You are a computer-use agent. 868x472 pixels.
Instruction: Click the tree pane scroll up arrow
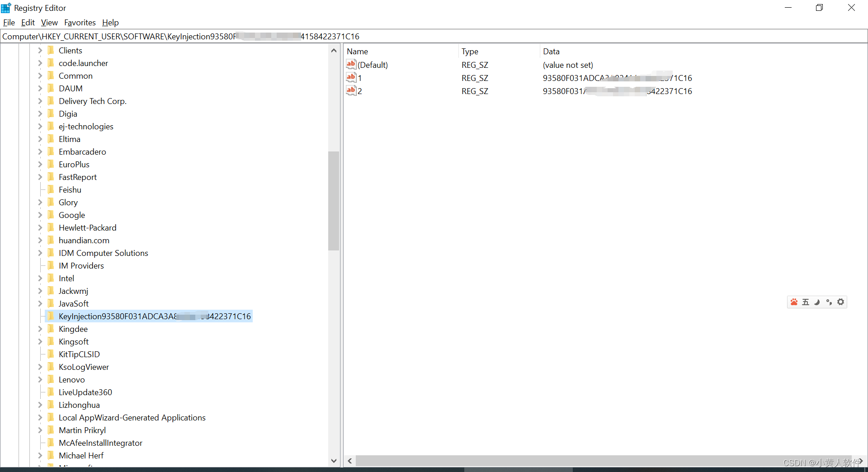334,50
